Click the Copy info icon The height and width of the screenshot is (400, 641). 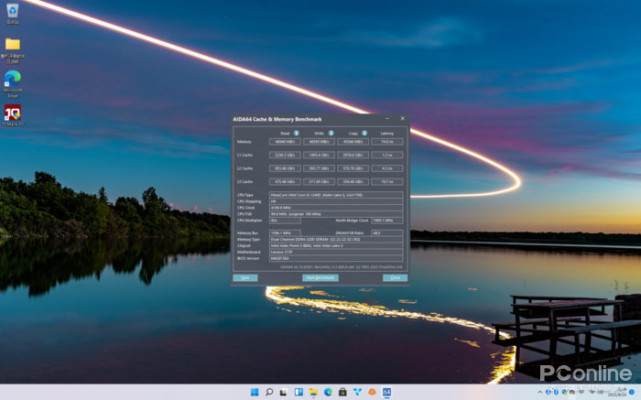[x=364, y=132]
